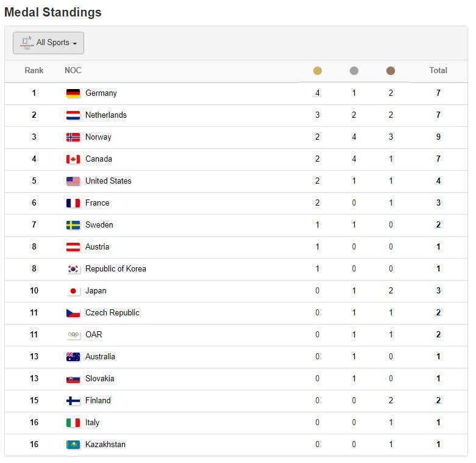Click the NOC column header
The image size is (476, 463).
(x=73, y=71)
